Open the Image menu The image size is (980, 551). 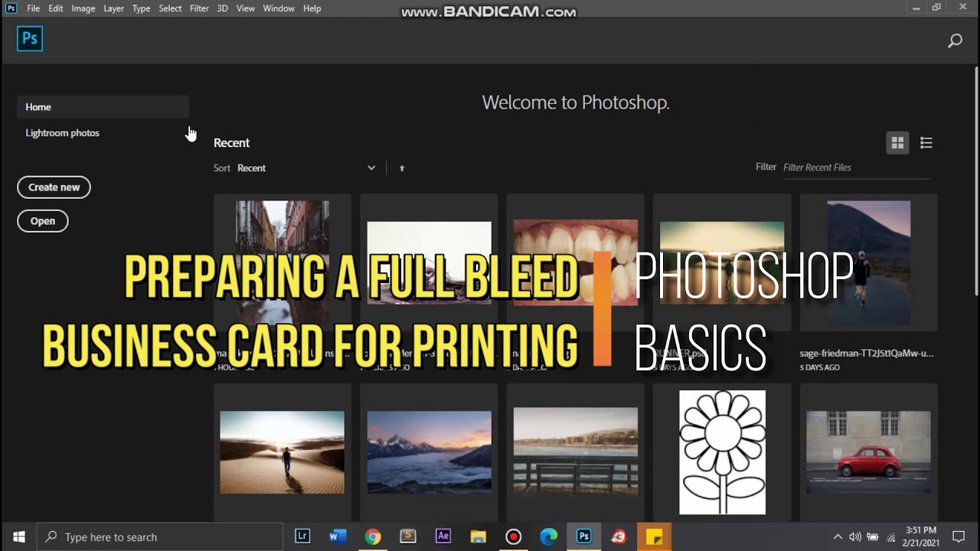pyautogui.click(x=83, y=8)
